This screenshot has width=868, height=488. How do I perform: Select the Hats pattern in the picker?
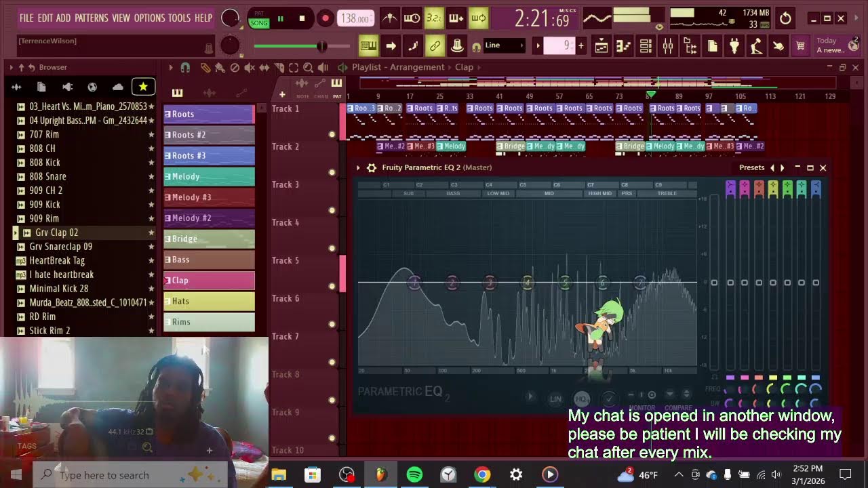[209, 301]
